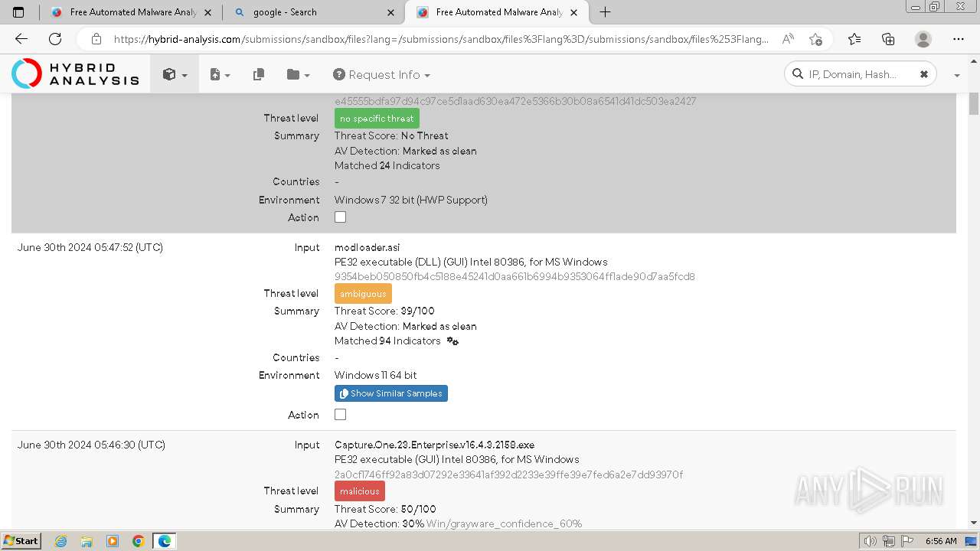Click the hybrid-analysis.com address bar
The height and width of the screenshot is (551, 980).
440,39
